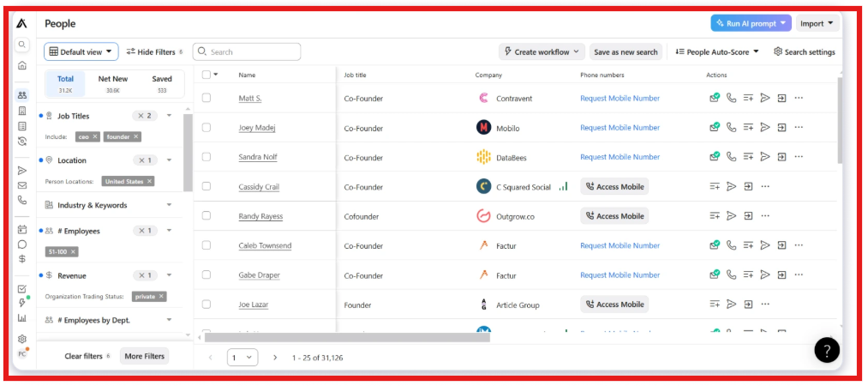This screenshot has height=386, width=868.
Task: Open the Analytics bar chart icon
Action: [x=22, y=318]
